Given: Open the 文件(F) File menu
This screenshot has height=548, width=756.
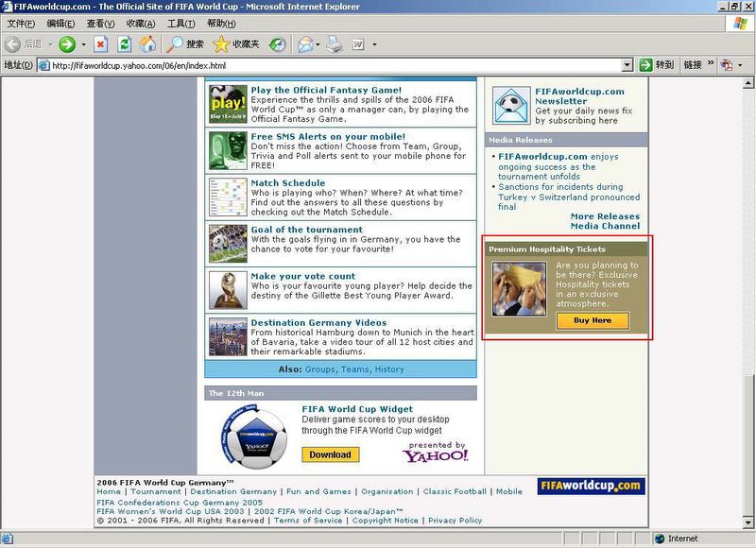Looking at the screenshot, I should [x=21, y=24].
